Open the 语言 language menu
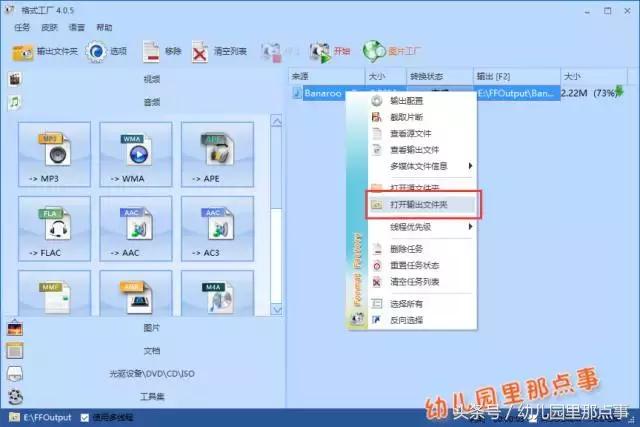The height and width of the screenshot is (427, 640). click(77, 27)
